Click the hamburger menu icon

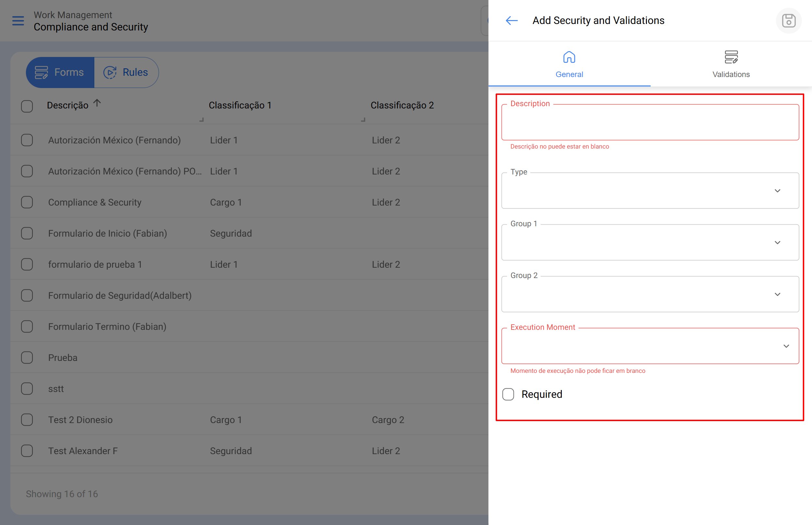(18, 21)
